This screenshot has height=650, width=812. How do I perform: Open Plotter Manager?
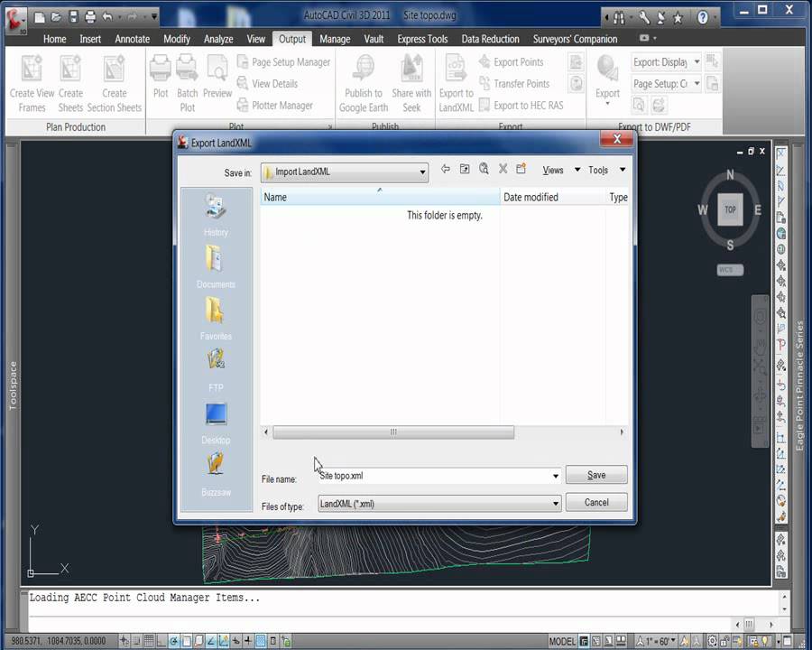point(275,106)
